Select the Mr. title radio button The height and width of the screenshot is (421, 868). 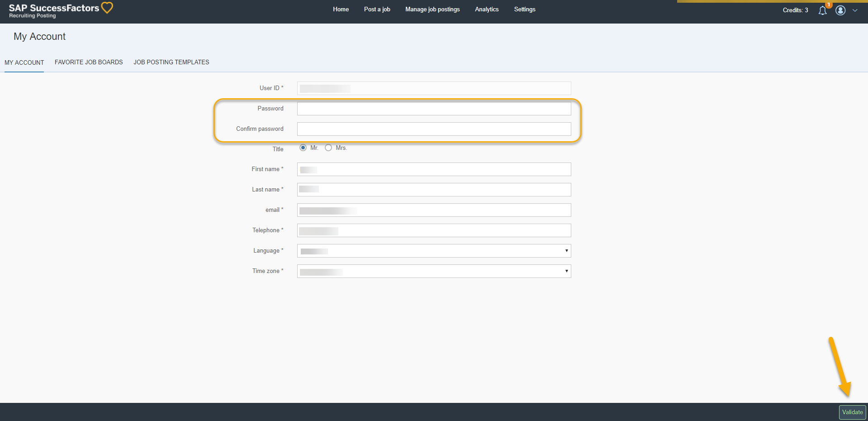point(303,148)
